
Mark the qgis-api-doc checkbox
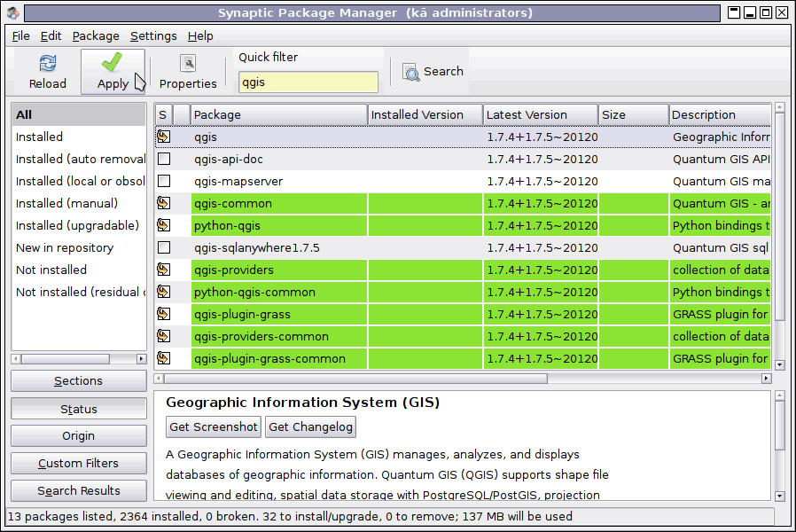164,159
